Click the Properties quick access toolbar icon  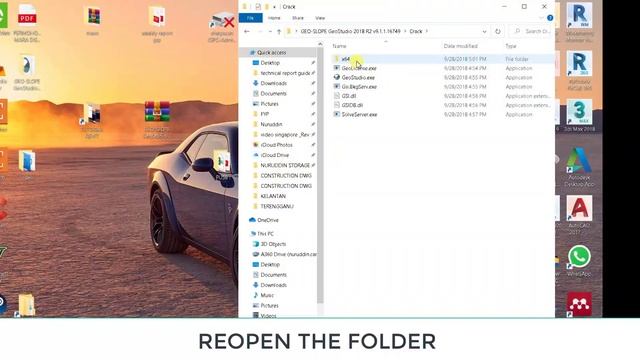(x=258, y=7)
